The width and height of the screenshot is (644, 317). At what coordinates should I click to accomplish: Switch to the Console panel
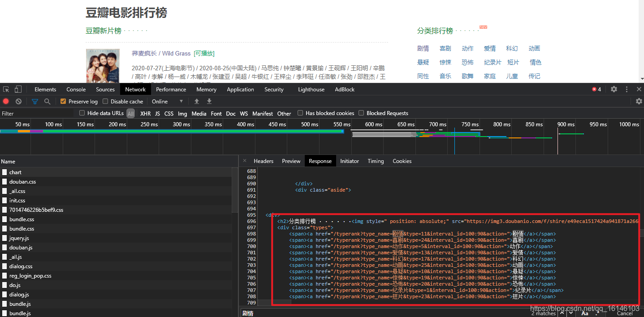(76, 89)
